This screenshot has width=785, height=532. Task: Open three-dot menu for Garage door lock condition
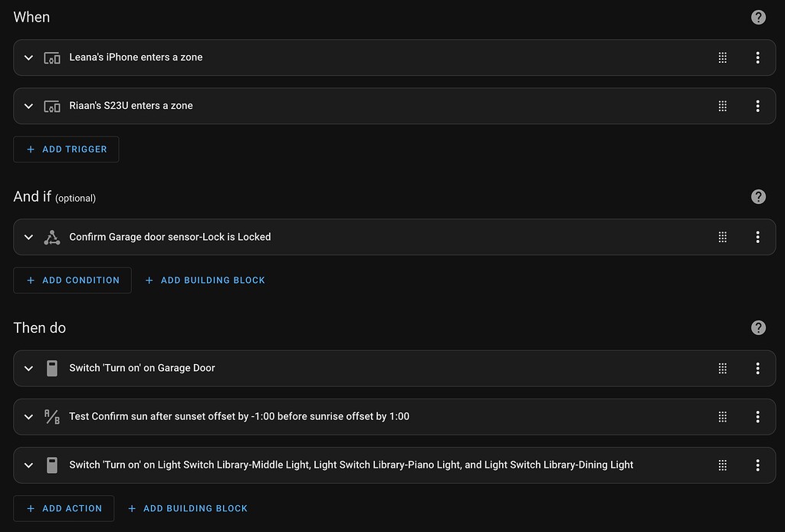(x=757, y=237)
